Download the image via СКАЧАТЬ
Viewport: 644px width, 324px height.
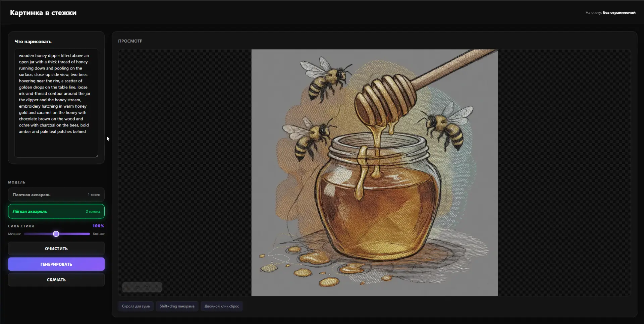coord(56,280)
